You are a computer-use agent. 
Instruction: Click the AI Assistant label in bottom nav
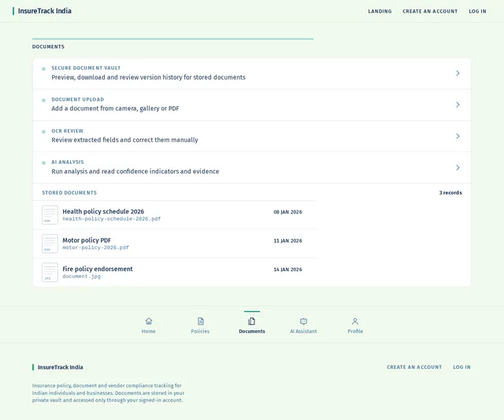[303, 331]
